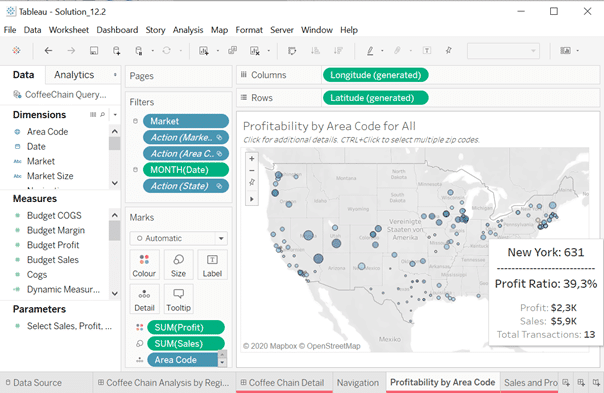
Task: Open the Automatic mark type dropdown
Action: click(x=178, y=238)
